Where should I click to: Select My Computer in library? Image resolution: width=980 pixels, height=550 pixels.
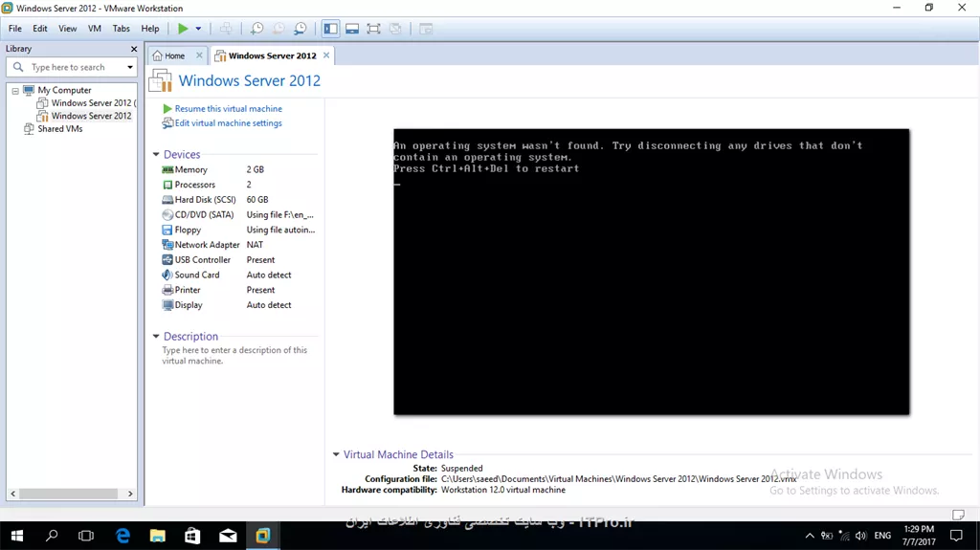[64, 90]
